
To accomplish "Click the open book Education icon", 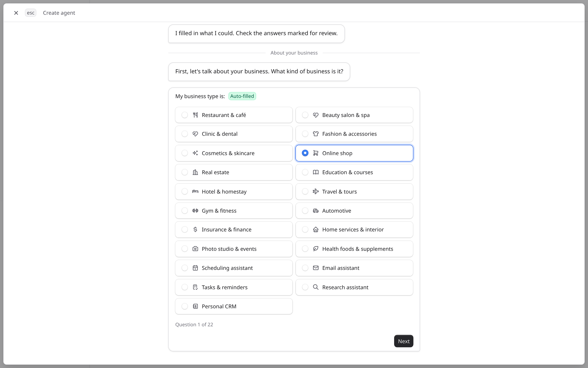I will pyautogui.click(x=316, y=172).
